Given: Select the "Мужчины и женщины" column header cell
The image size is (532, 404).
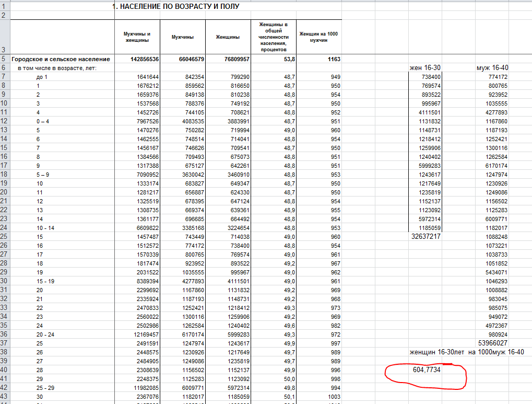Looking at the screenshot, I should [137, 37].
